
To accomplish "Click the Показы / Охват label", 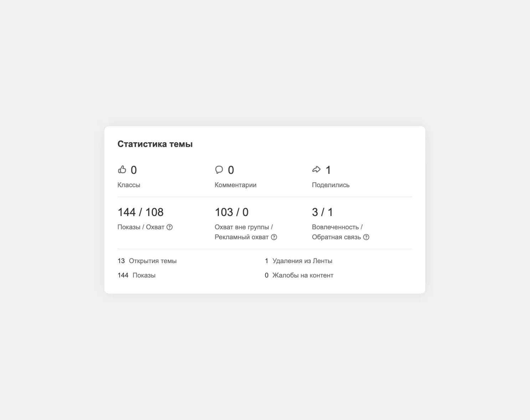I will point(141,227).
